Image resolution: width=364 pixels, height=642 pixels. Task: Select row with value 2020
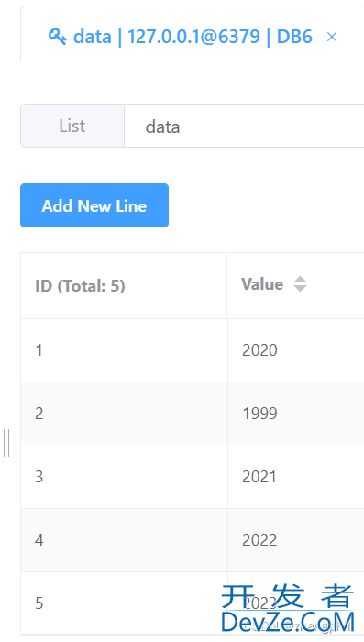pos(193,350)
